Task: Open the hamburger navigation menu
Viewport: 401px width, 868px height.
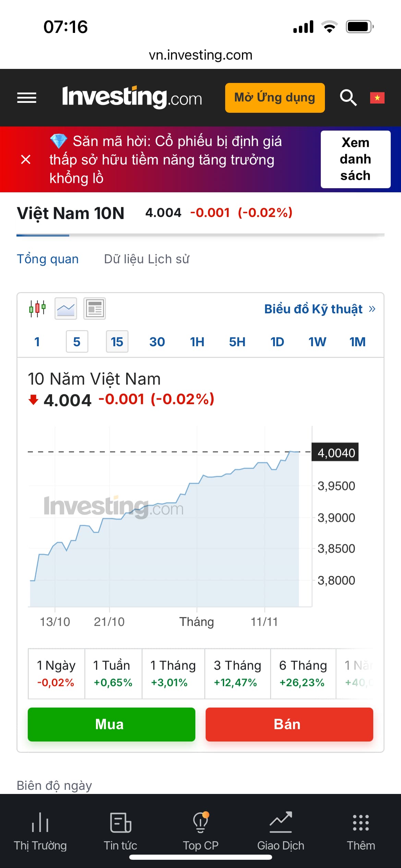Action: (x=27, y=98)
